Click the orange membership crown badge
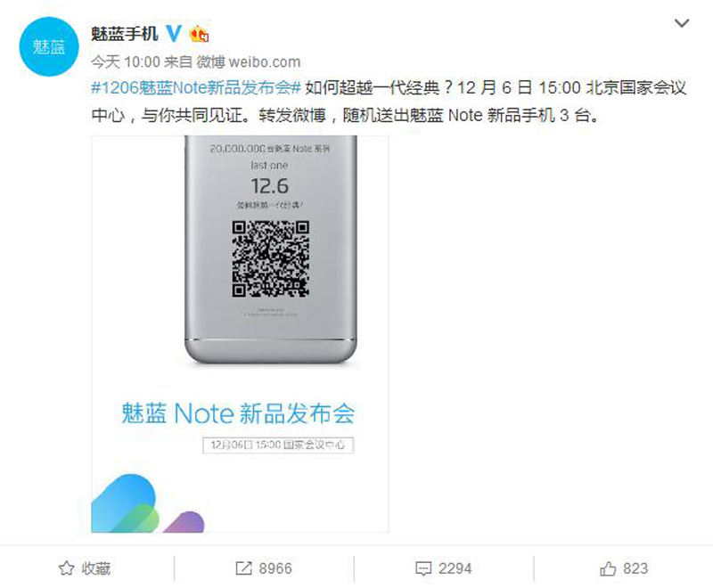This screenshot has width=713, height=588. pyautogui.click(x=199, y=34)
